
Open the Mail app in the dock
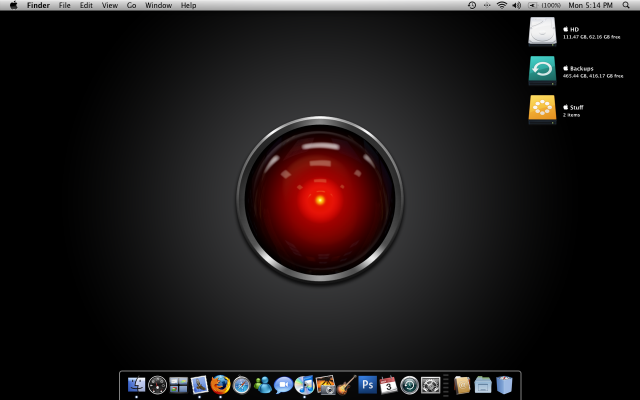click(199, 385)
